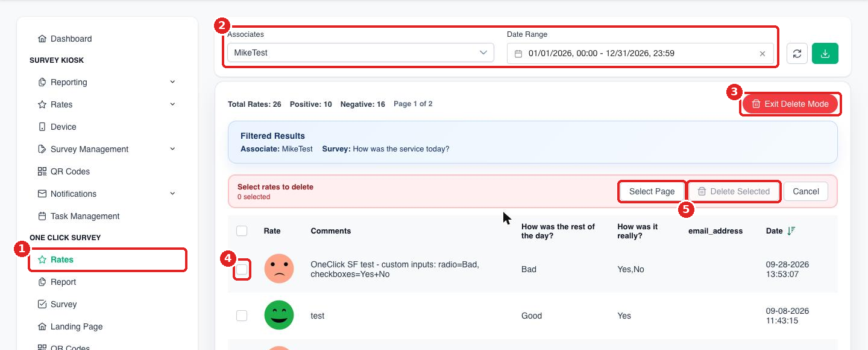Click 'How was the rest of the day?' header

tap(558, 231)
